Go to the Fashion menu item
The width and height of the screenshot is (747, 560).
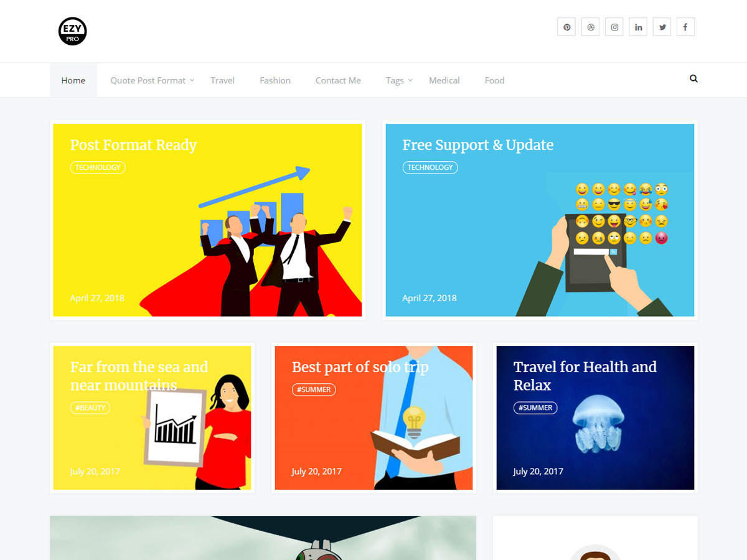[275, 80]
